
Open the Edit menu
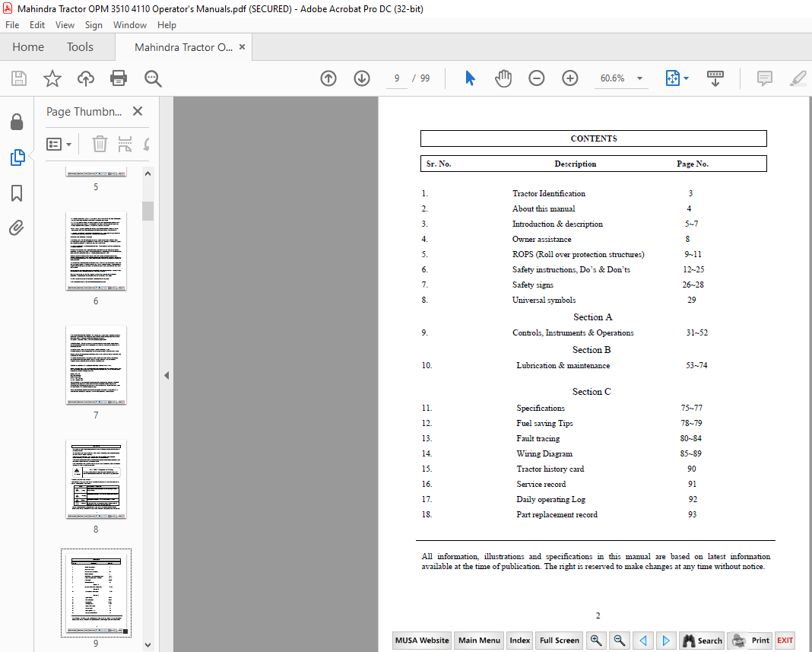(x=36, y=25)
